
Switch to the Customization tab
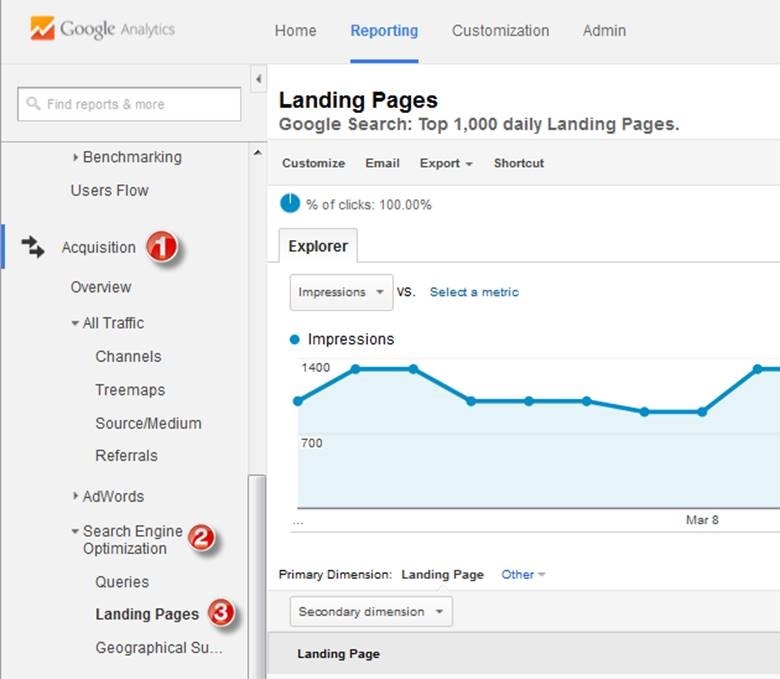(x=500, y=30)
